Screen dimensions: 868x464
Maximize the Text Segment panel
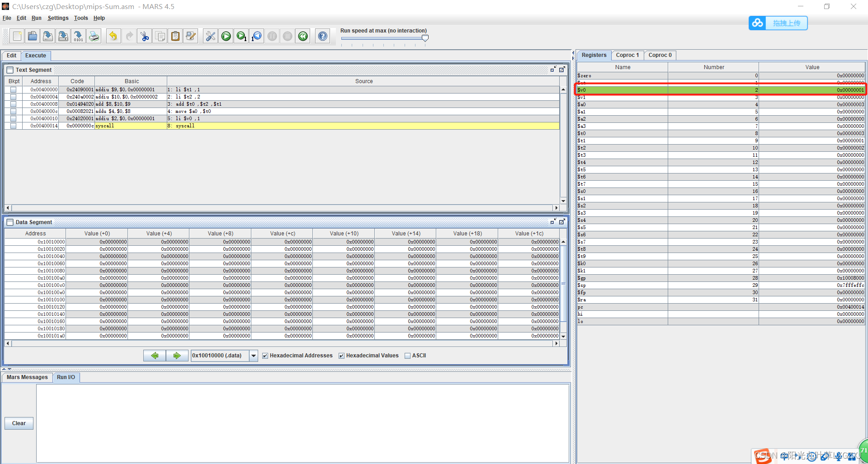[562, 70]
